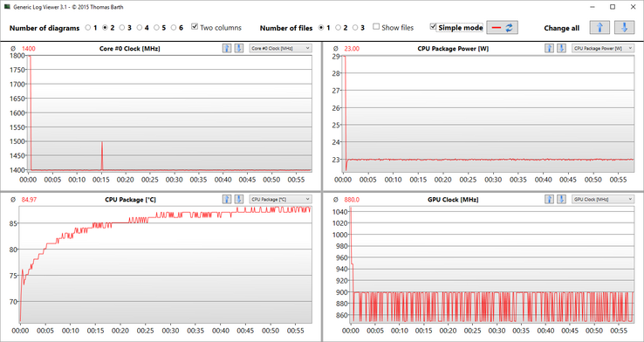Viewport: 644px width, 342px height.
Task: Open the CPU Package °C sensor dropdown
Action: pyautogui.click(x=280, y=199)
